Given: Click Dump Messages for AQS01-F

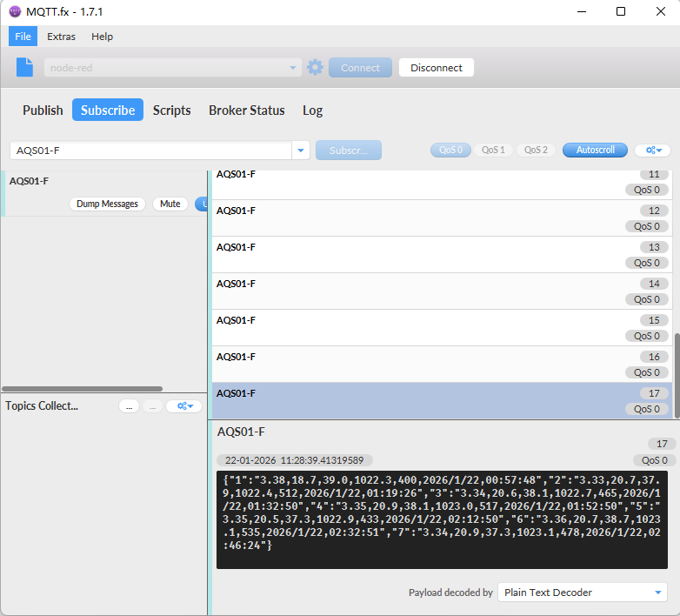Looking at the screenshot, I should coord(107,204).
